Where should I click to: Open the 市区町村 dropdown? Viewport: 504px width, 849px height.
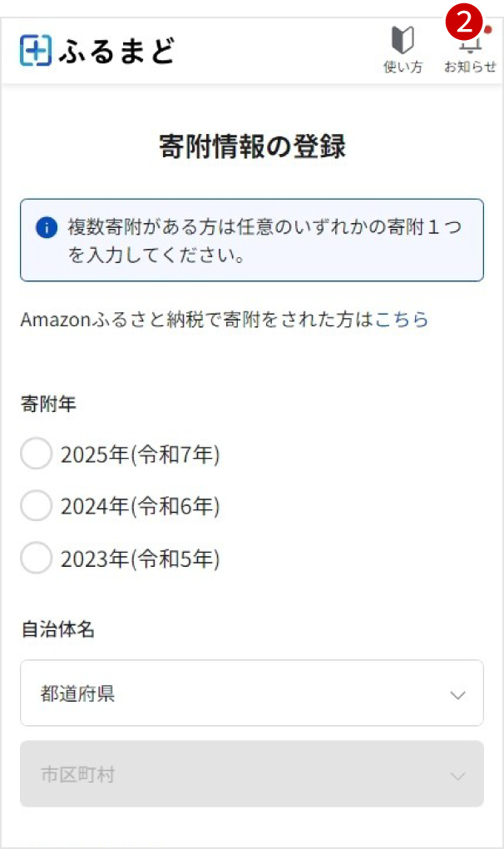(x=251, y=774)
